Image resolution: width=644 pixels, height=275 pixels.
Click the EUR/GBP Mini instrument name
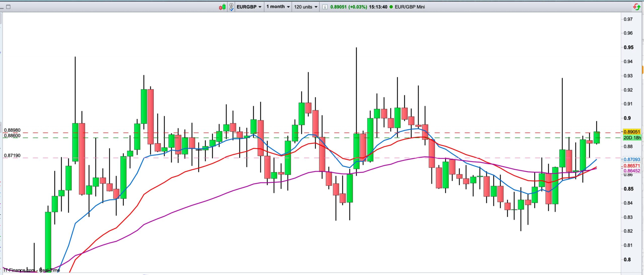pyautogui.click(x=410, y=7)
